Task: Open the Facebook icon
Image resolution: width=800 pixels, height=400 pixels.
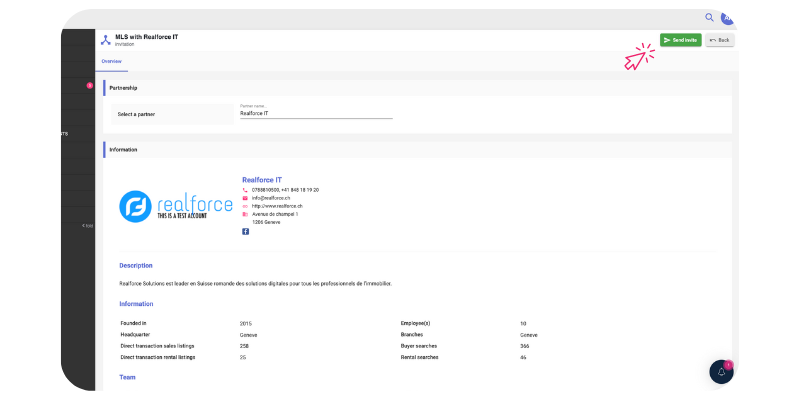Action: [x=245, y=232]
